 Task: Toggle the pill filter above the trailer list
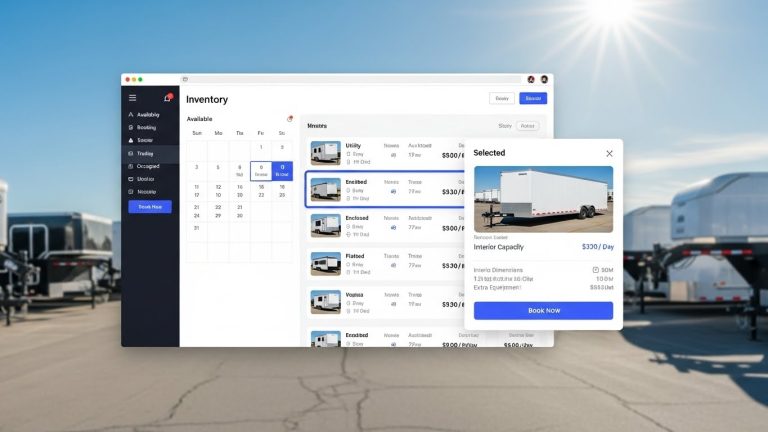coord(528,126)
